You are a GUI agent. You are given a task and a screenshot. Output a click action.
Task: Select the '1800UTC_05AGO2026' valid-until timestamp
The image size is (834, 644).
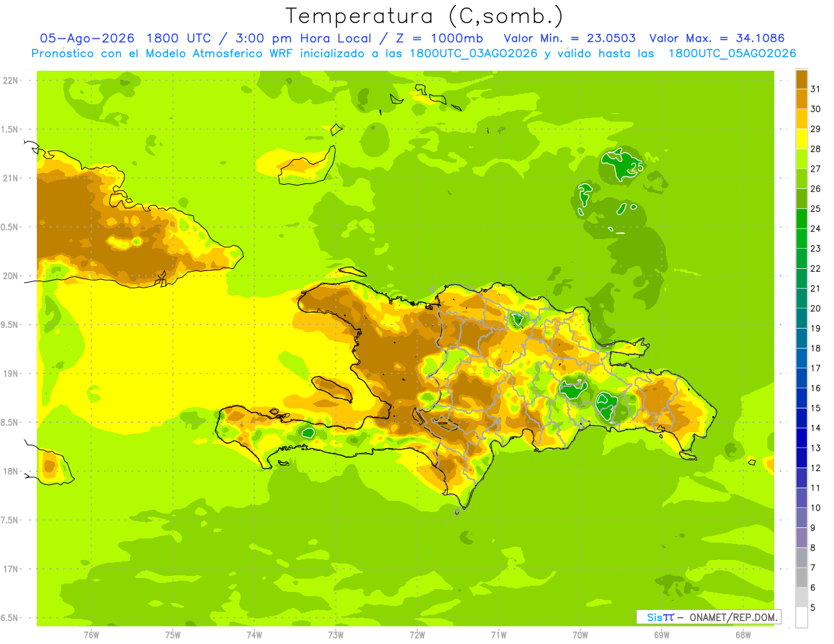pos(732,53)
